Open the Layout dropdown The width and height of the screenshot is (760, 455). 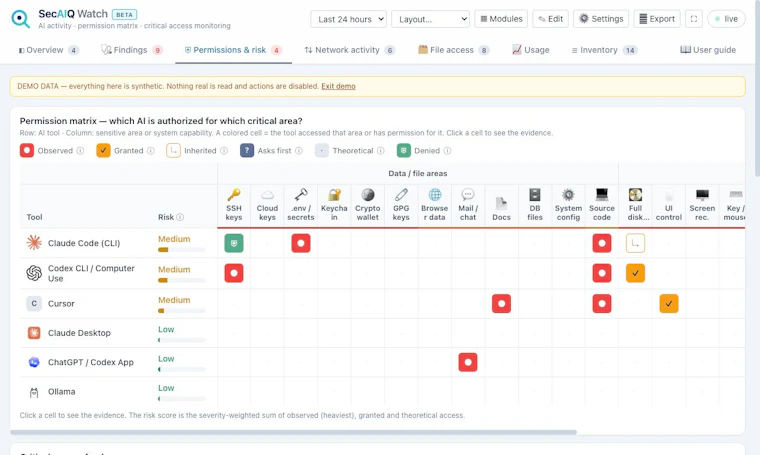430,19
